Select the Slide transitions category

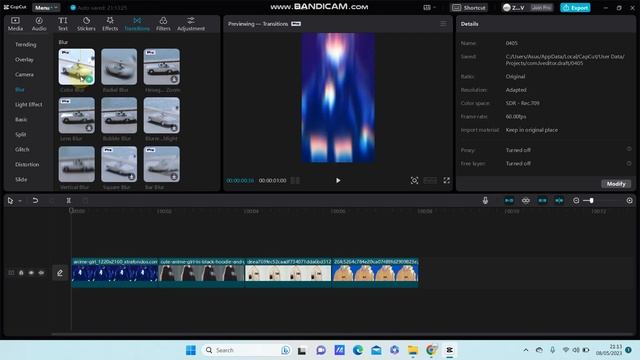21,179
